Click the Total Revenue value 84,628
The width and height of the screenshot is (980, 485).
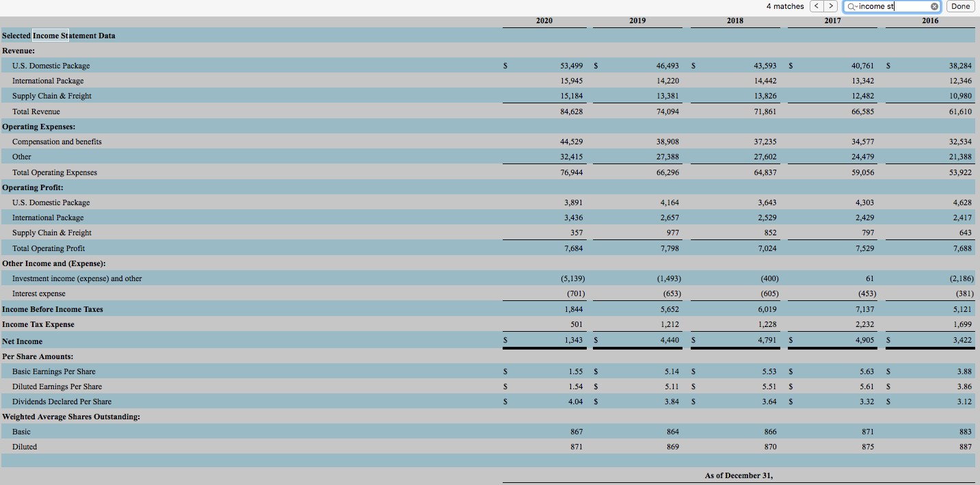pyautogui.click(x=572, y=111)
